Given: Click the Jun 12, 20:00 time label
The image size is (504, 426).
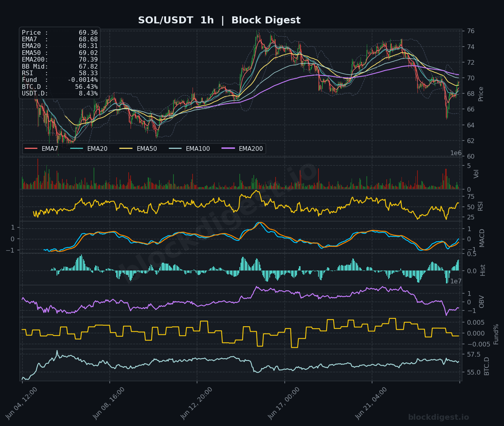Looking at the screenshot, I should (196, 403).
